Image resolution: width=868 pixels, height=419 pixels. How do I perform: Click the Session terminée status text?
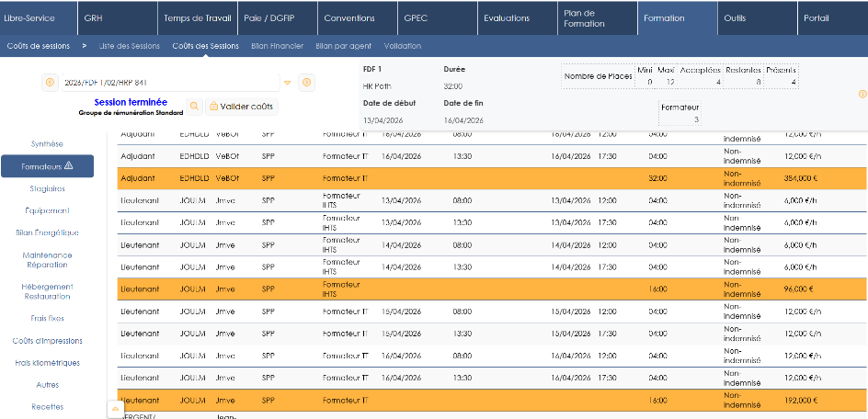(x=131, y=102)
